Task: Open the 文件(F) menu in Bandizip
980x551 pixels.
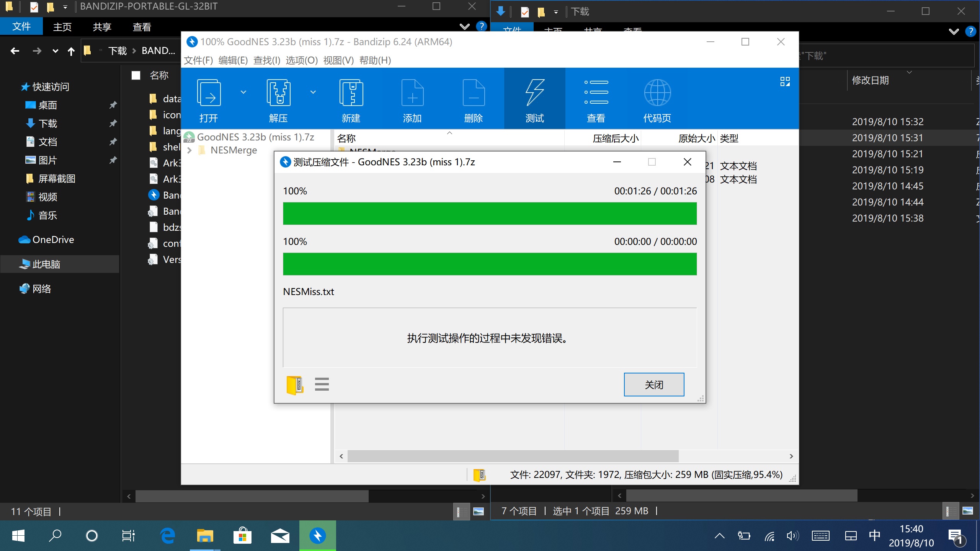Action: (198, 60)
